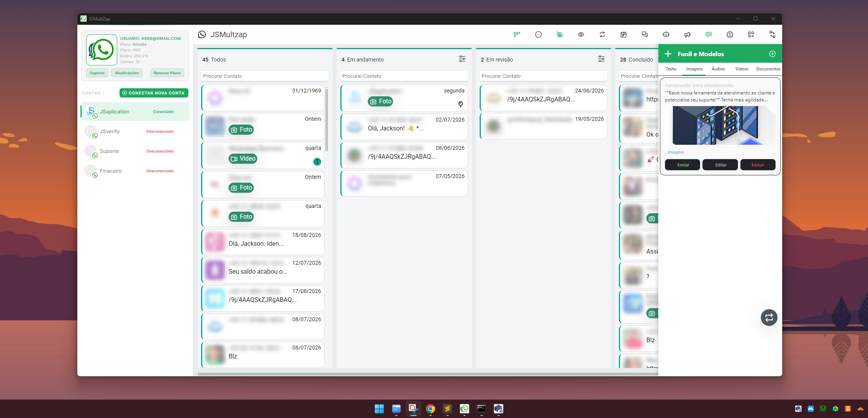The width and height of the screenshot is (868, 418).
Task: Click the Enviar button
Action: pos(683,165)
